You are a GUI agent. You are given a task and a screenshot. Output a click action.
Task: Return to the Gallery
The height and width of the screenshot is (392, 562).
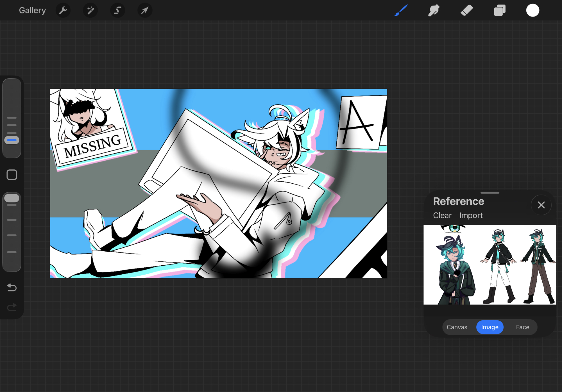32,10
